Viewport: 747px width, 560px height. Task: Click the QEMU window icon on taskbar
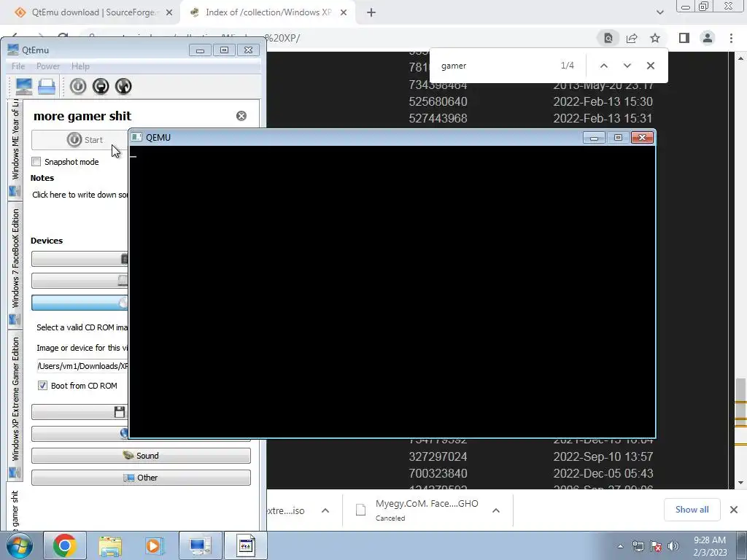click(245, 545)
